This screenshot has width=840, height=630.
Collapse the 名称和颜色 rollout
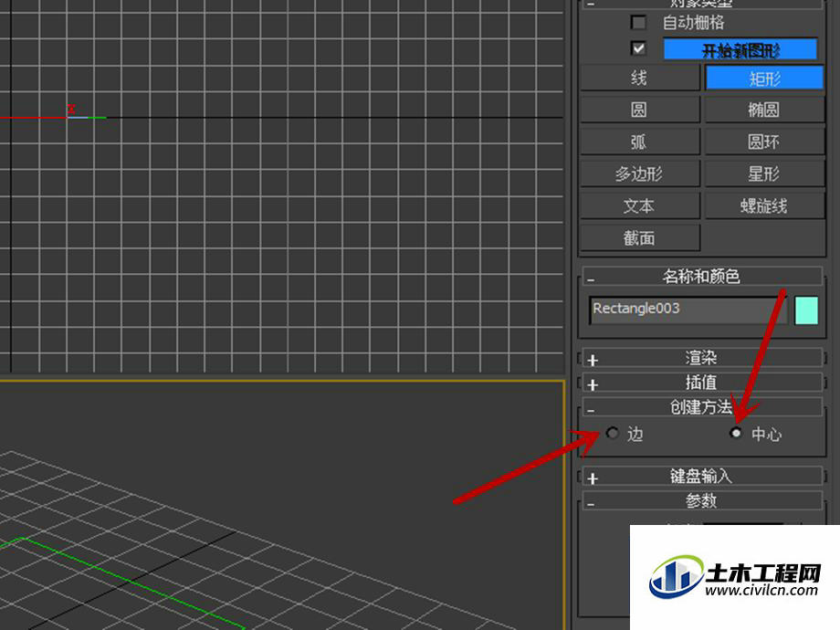click(702, 277)
